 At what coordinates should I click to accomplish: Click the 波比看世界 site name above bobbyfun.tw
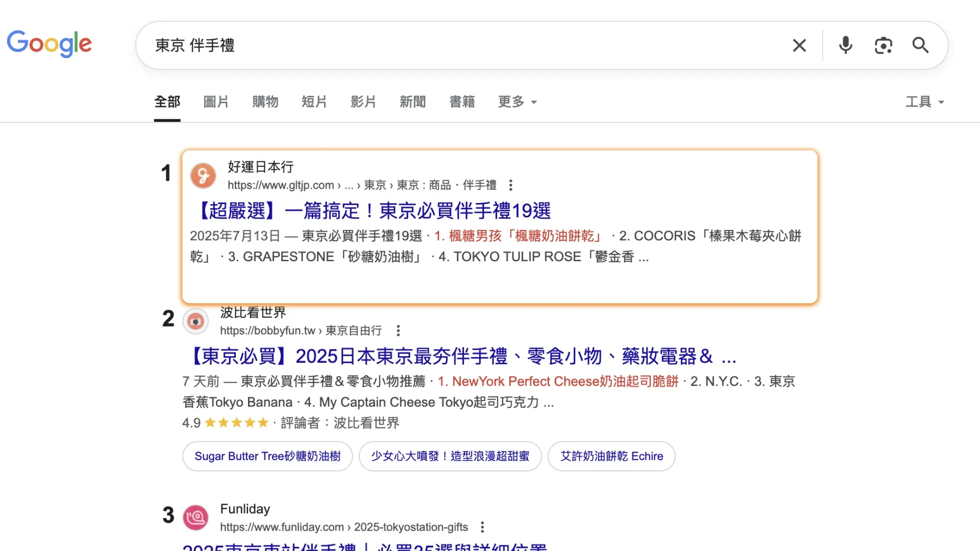253,312
